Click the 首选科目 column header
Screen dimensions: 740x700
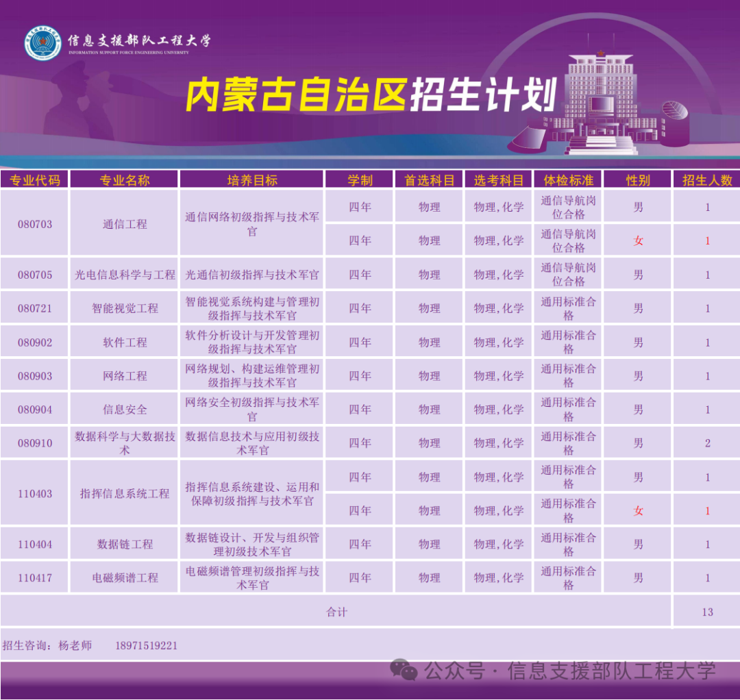tap(429, 180)
